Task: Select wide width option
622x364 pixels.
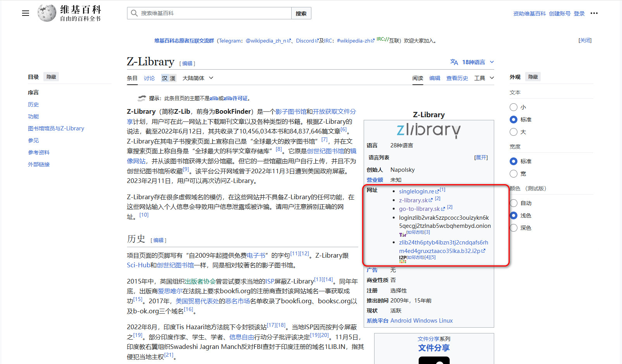Action: pyautogui.click(x=514, y=174)
